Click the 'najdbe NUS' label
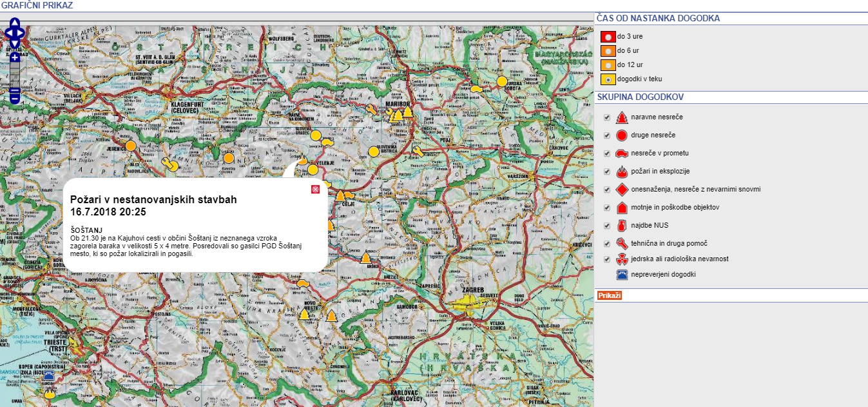 650,226
